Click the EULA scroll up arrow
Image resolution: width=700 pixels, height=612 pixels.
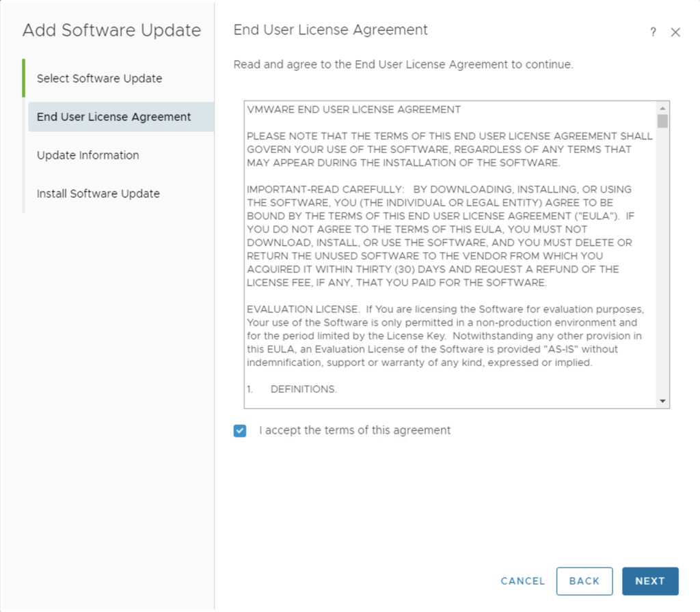[662, 109]
